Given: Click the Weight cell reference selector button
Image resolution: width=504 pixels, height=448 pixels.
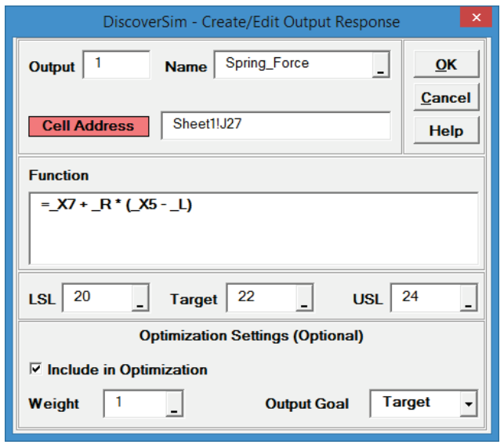Looking at the screenshot, I should point(174,404).
